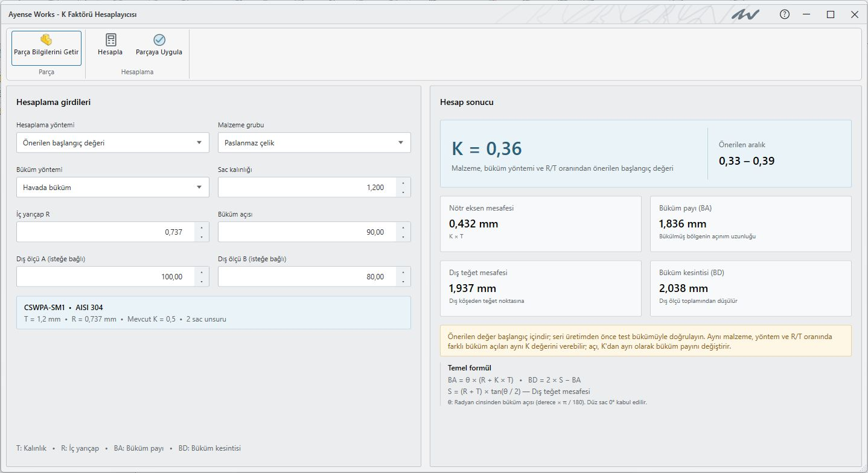Decrease Dış ölçü A with down arrow
The width and height of the screenshot is (868, 473).
coord(201,282)
